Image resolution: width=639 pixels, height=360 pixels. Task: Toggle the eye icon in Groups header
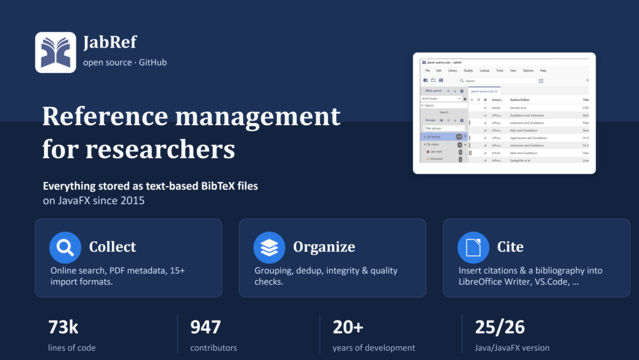pyautogui.click(x=441, y=120)
